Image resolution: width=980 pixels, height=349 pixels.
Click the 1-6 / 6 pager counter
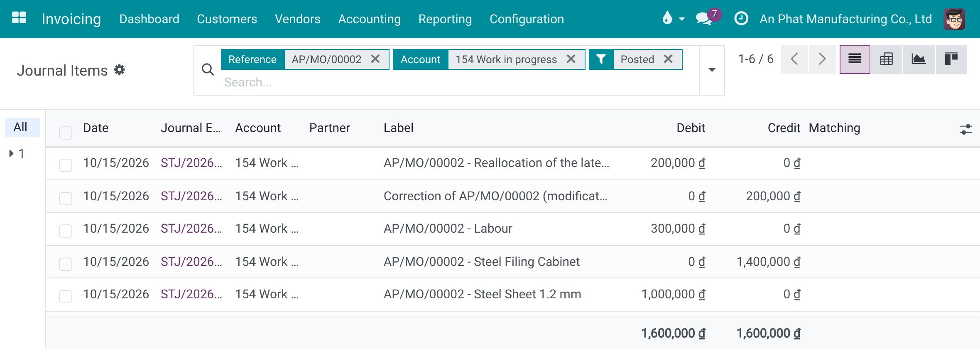[756, 59]
